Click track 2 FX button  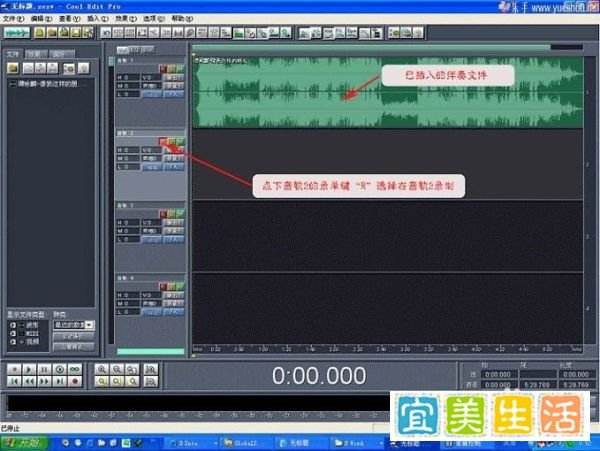[174, 166]
